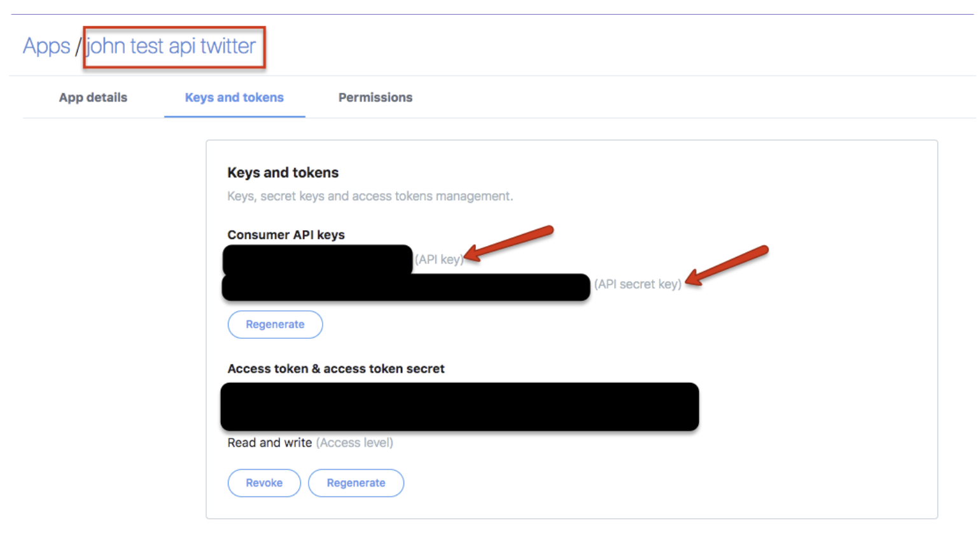
Task: Click the (API secret key) label
Action: pos(638,284)
